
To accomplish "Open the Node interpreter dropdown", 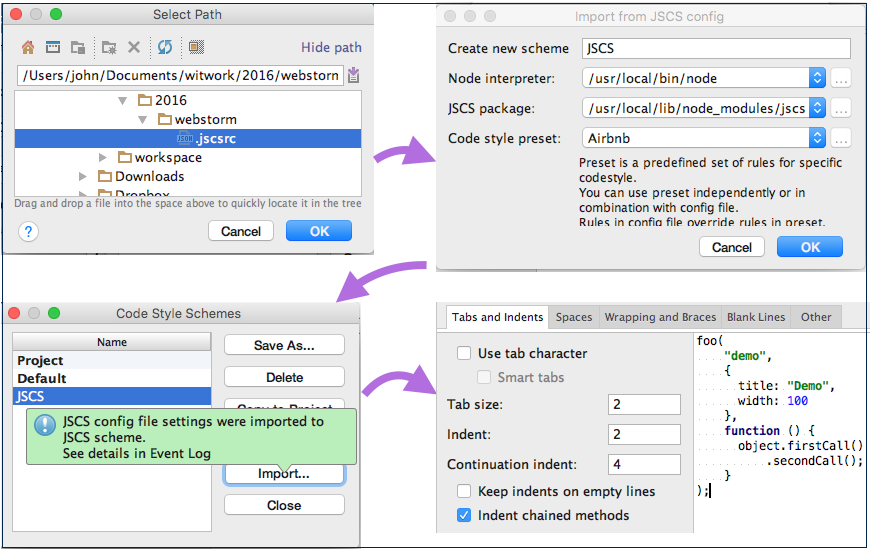I will 817,78.
